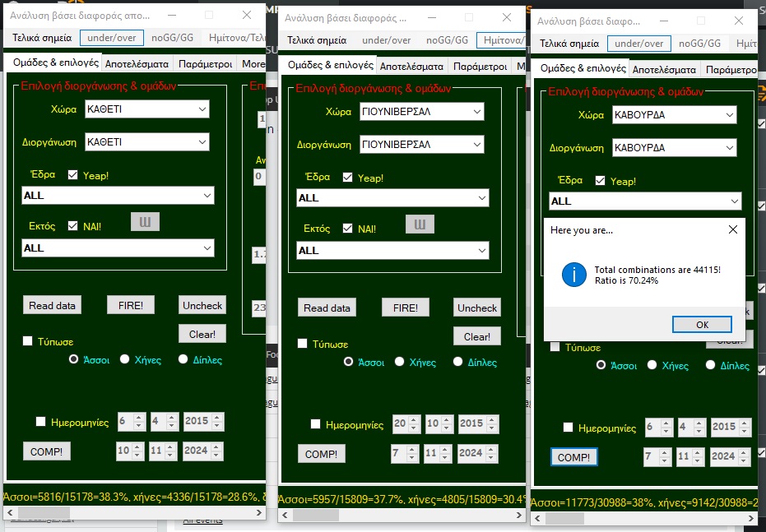Click the status text "Άσσοι=5816/15178=38.3%"

click(66, 497)
